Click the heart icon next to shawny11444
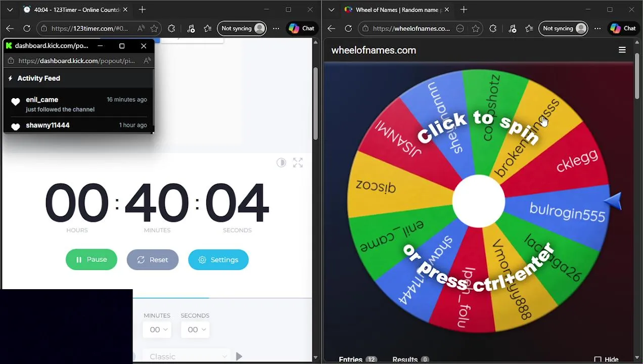 [x=16, y=126]
